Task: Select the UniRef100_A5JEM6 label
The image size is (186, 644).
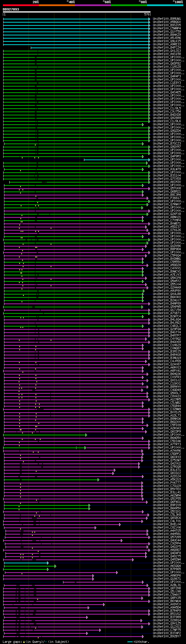Action: [x=167, y=38]
